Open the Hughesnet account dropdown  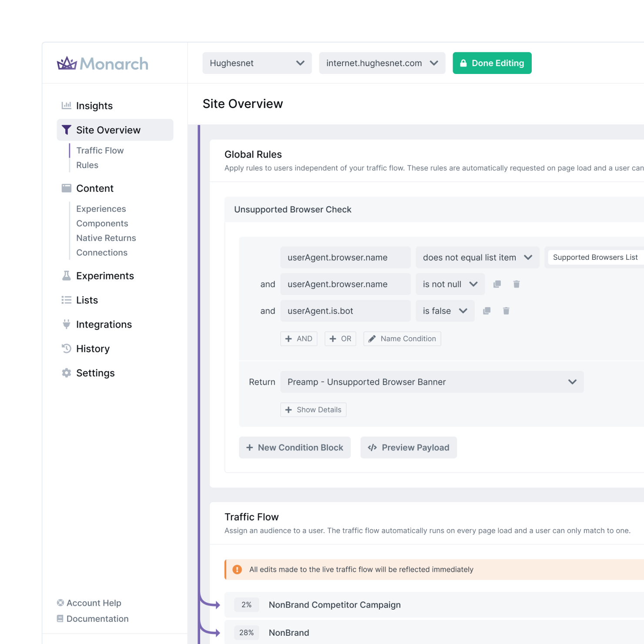click(x=257, y=63)
